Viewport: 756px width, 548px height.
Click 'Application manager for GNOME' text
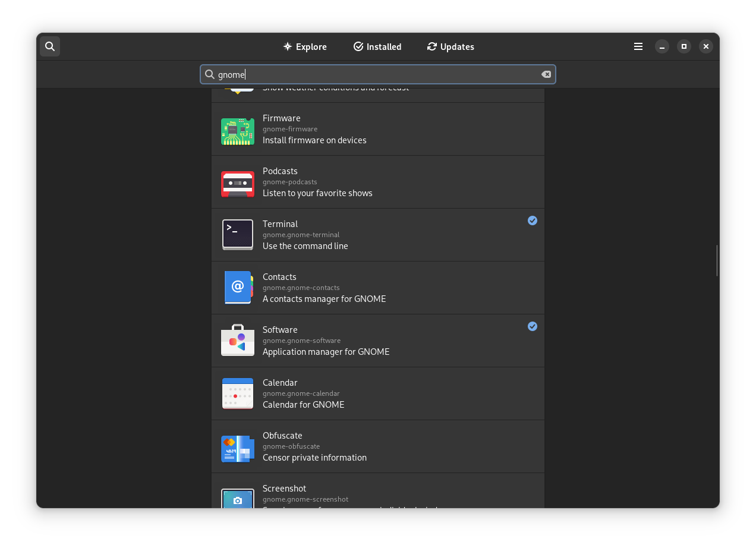326,352
